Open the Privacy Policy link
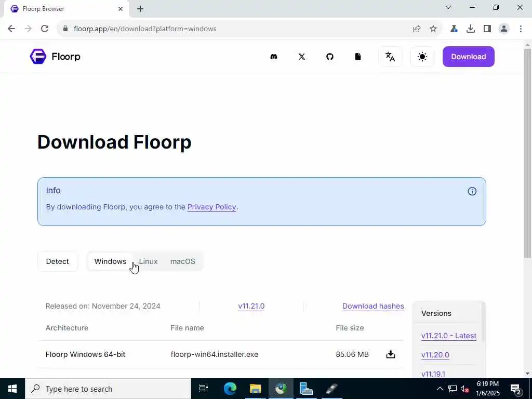Image resolution: width=532 pixels, height=399 pixels. pos(211,207)
